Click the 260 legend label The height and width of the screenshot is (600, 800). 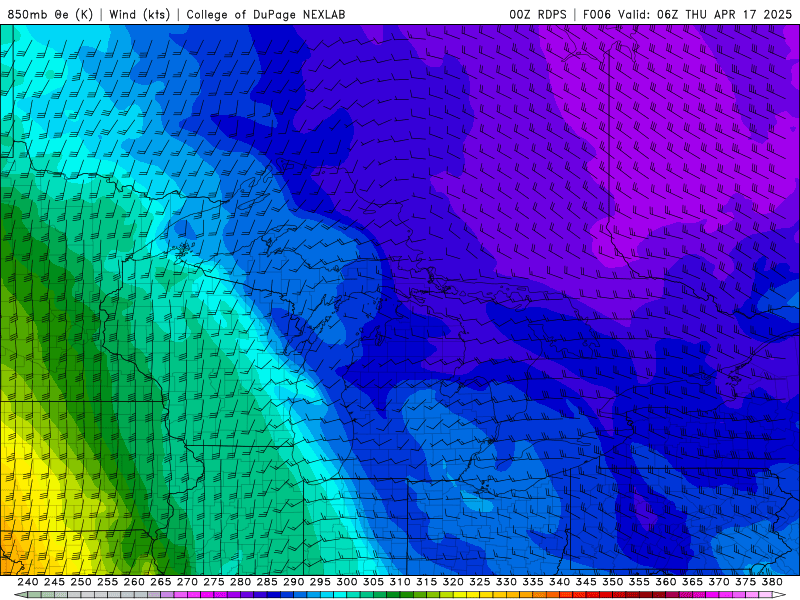[x=134, y=582]
